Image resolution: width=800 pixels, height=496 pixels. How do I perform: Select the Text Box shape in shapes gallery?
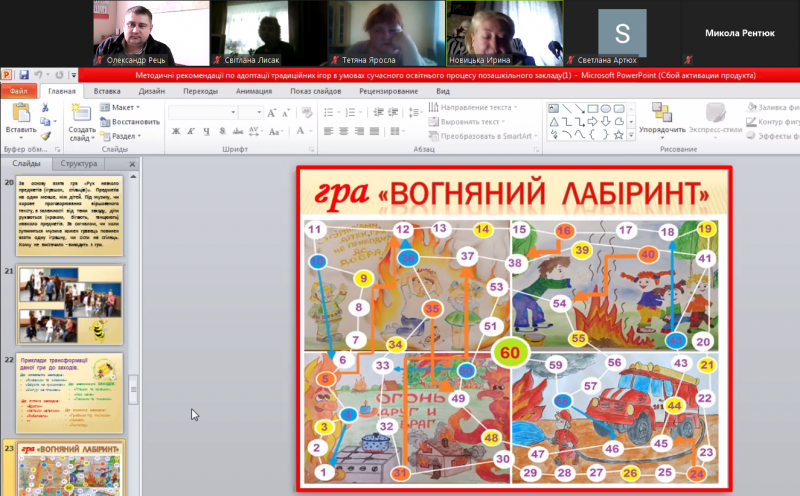point(553,108)
